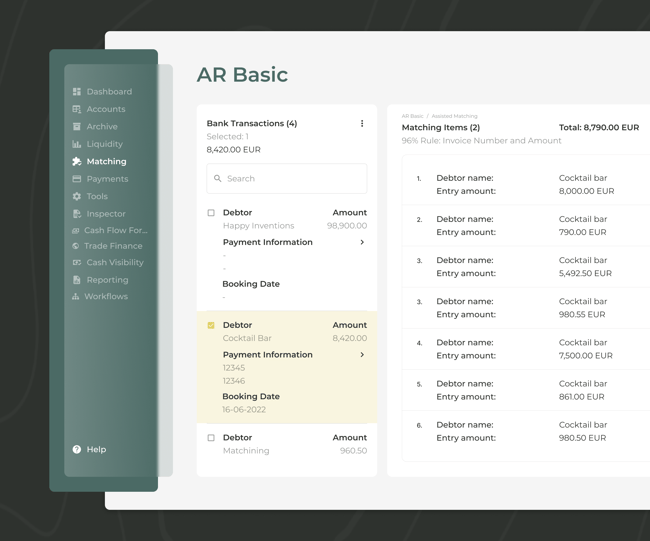Screen dimensions: 650x541
Task: Click the Cash Visibility icon
Action: 77,262
